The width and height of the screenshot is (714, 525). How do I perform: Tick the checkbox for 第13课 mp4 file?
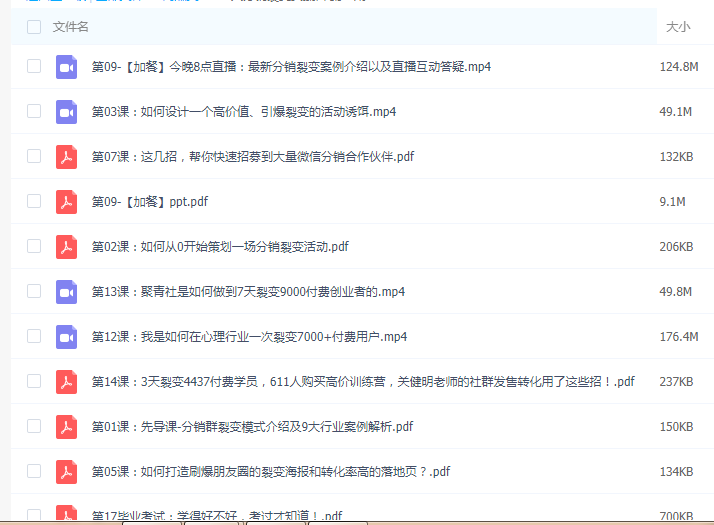coord(34,292)
